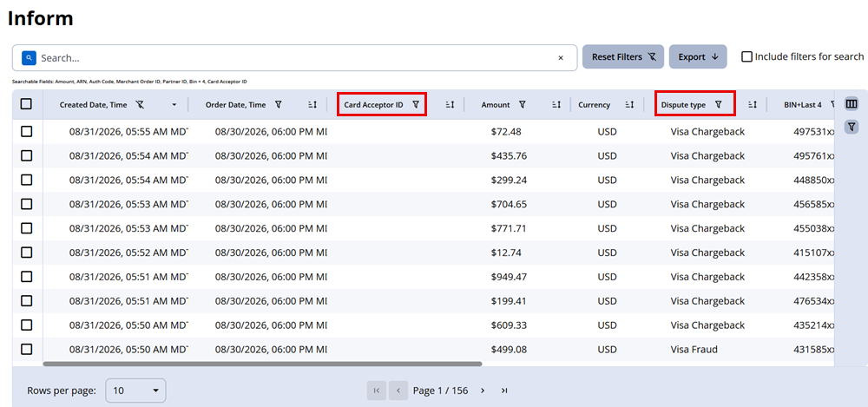Screen dimensions: 868x407
Task: Go to the next page with its arrow icon
Action: coord(482,391)
